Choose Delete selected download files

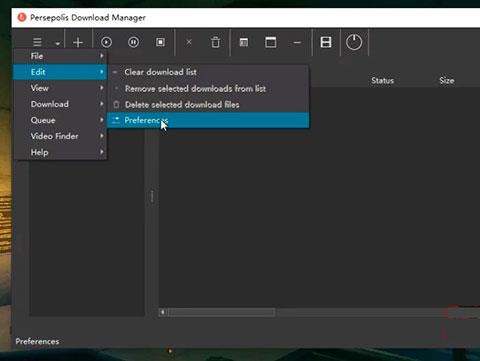208,104
